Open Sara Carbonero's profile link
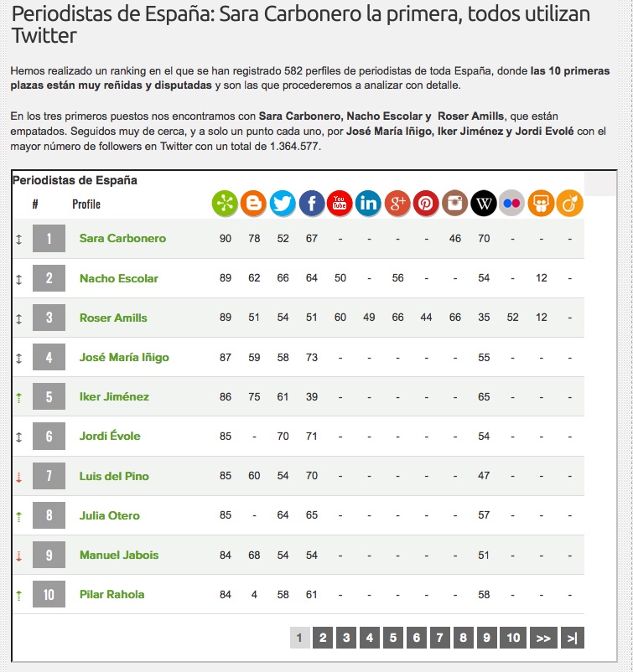 [122, 239]
